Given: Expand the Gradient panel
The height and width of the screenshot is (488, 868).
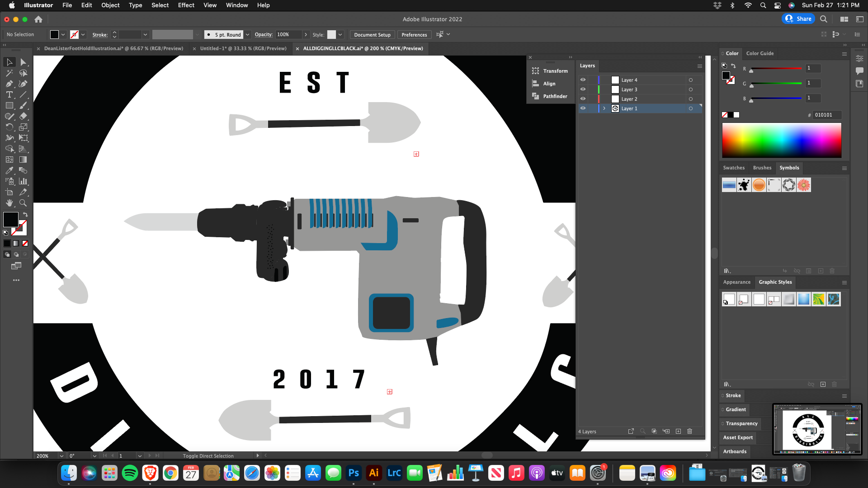Looking at the screenshot, I should click(736, 410).
